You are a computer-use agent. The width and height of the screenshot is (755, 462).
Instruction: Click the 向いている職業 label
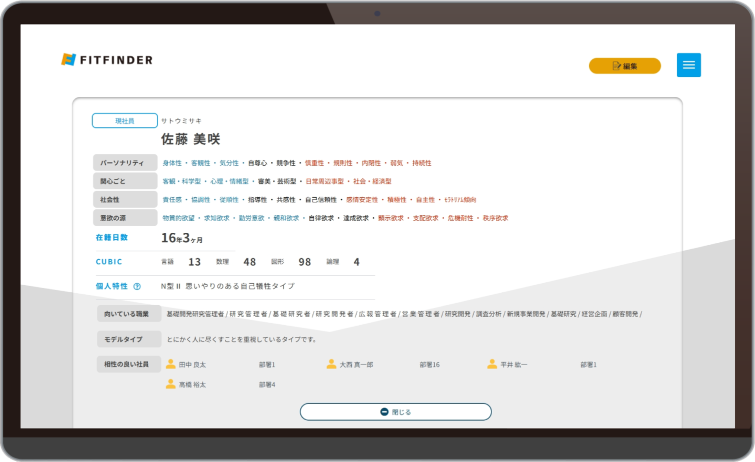tap(129, 314)
